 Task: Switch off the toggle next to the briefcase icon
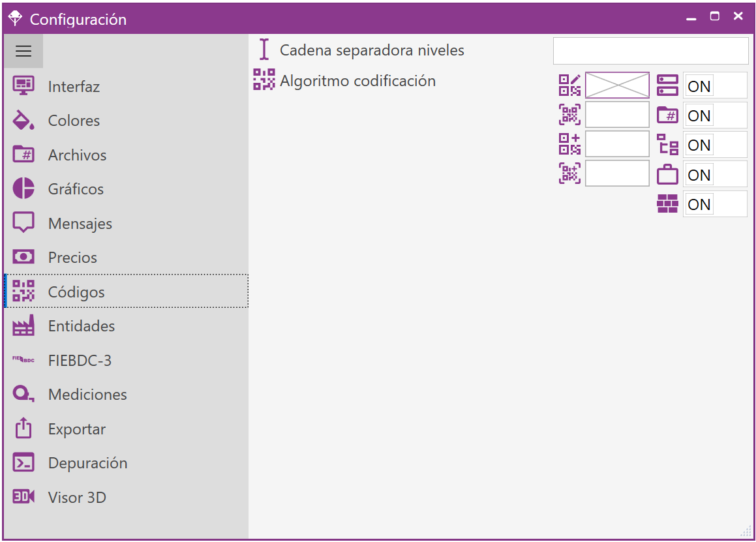tap(699, 175)
